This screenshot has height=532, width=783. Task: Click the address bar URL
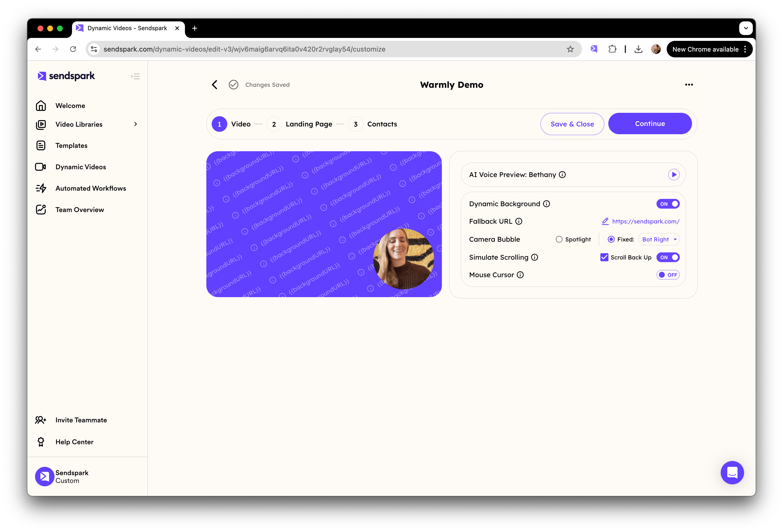pyautogui.click(x=244, y=49)
